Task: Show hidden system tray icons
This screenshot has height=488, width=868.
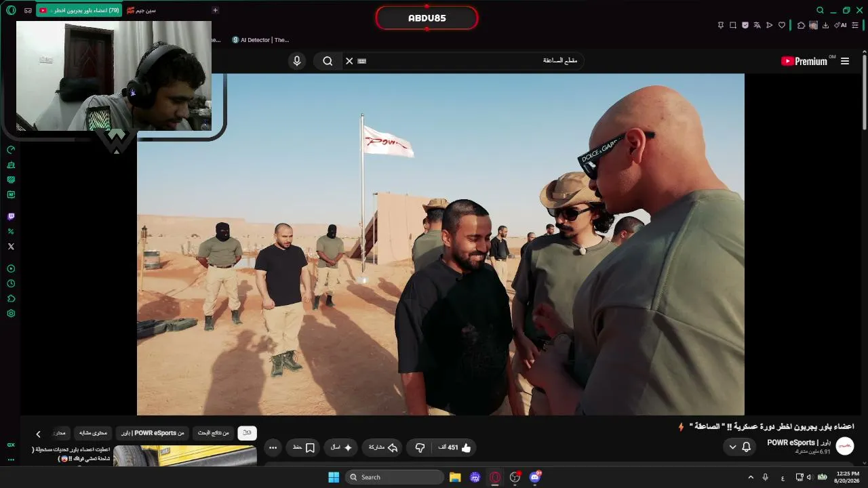Action: point(751,477)
